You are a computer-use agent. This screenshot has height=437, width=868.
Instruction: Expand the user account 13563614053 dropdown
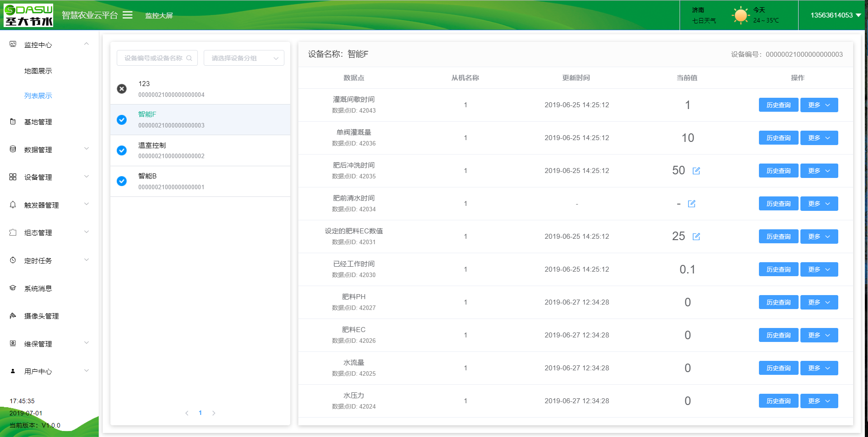coord(836,15)
